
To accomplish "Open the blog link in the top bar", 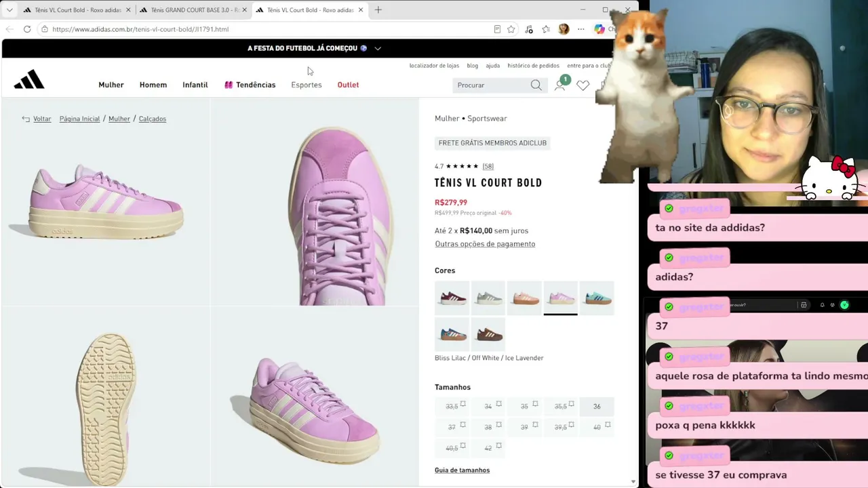I will (x=473, y=66).
